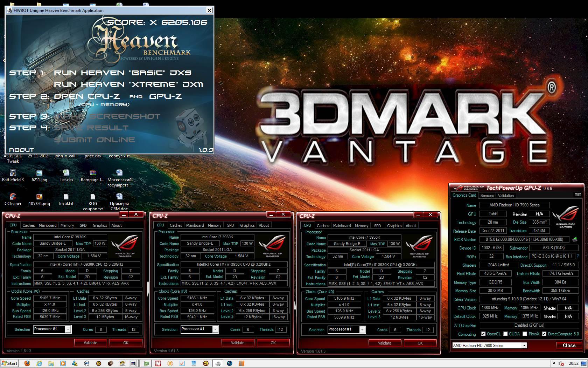Select the ROG coupon.txt desktop file

coord(93,202)
